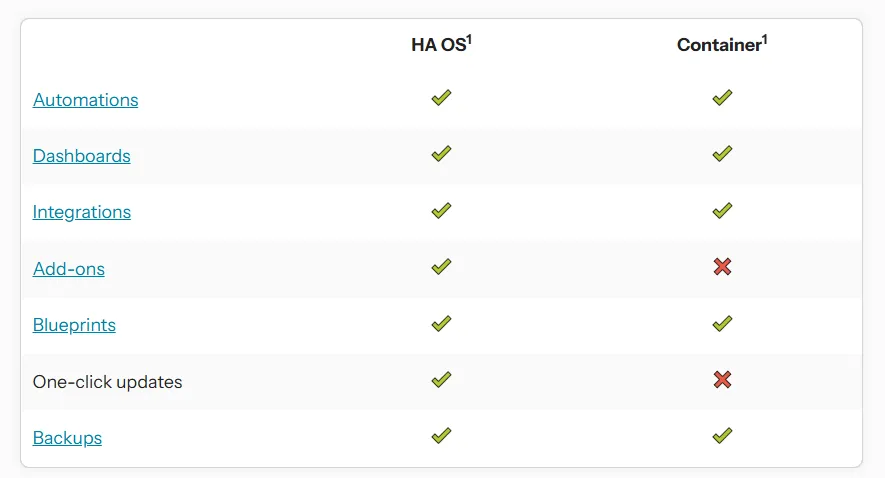Open the Backups link
Screen dimensions: 885x478
coord(67,438)
